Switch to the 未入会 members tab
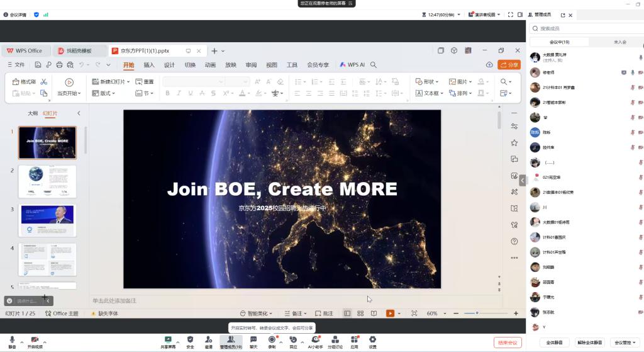 point(619,42)
